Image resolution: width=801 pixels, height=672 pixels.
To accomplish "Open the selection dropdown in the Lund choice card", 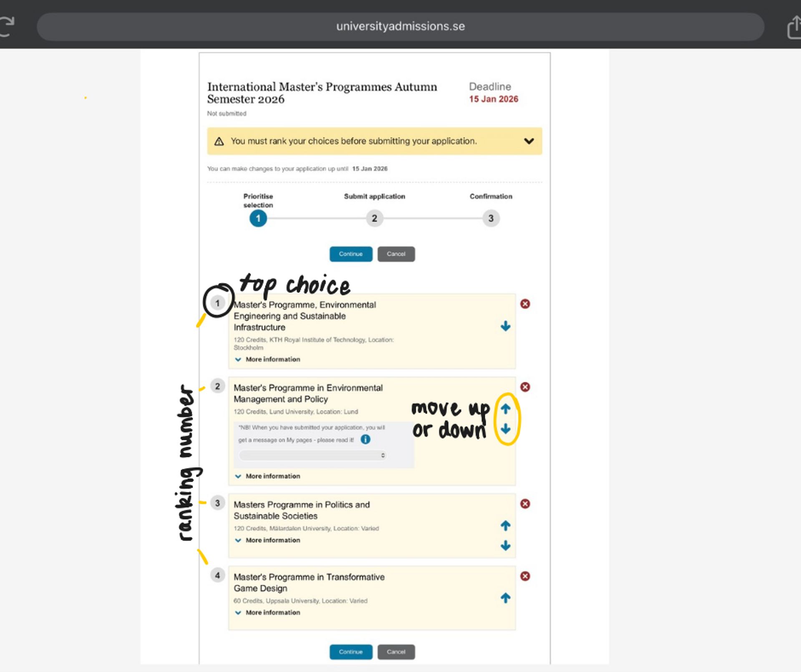I will click(312, 455).
